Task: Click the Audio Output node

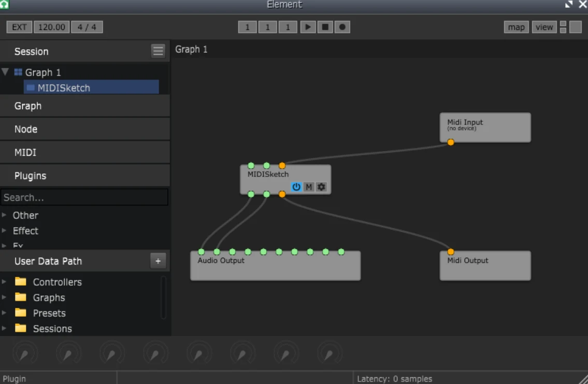Action: pos(275,265)
